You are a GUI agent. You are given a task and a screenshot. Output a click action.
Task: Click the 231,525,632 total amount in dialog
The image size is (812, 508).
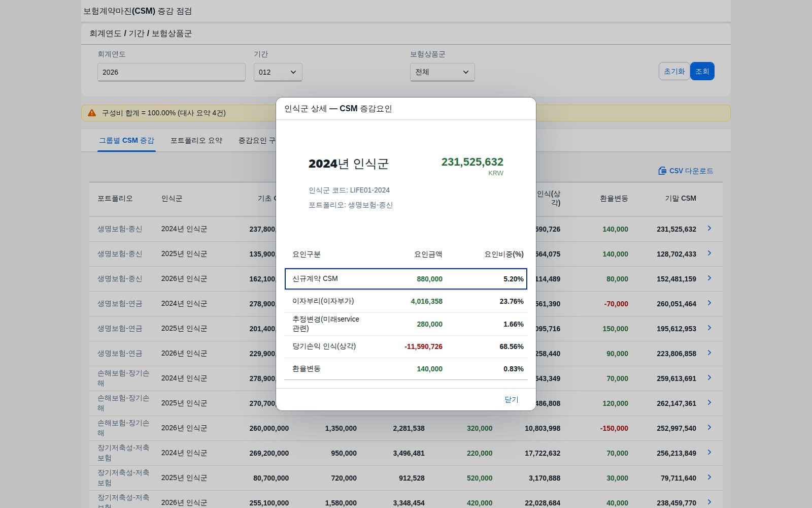tap(472, 162)
